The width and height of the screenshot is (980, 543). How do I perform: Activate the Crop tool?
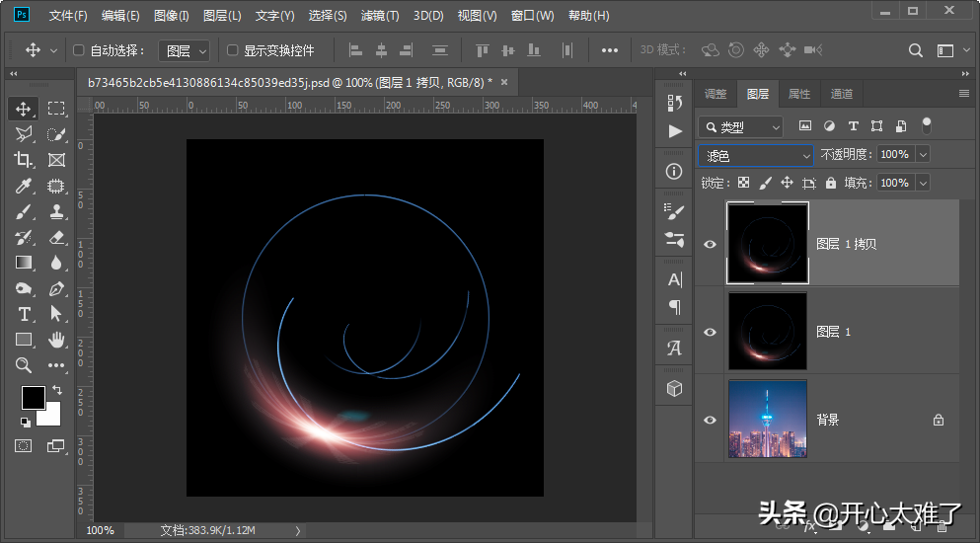tap(23, 160)
